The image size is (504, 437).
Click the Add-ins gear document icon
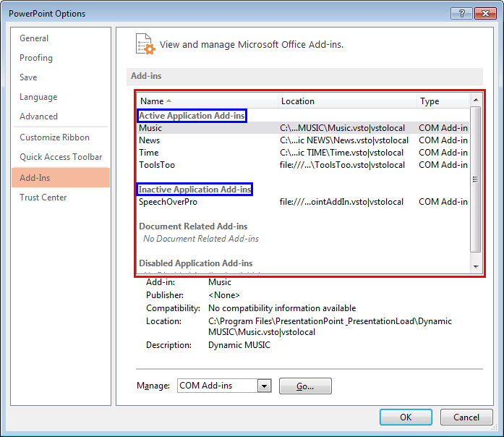(x=145, y=44)
